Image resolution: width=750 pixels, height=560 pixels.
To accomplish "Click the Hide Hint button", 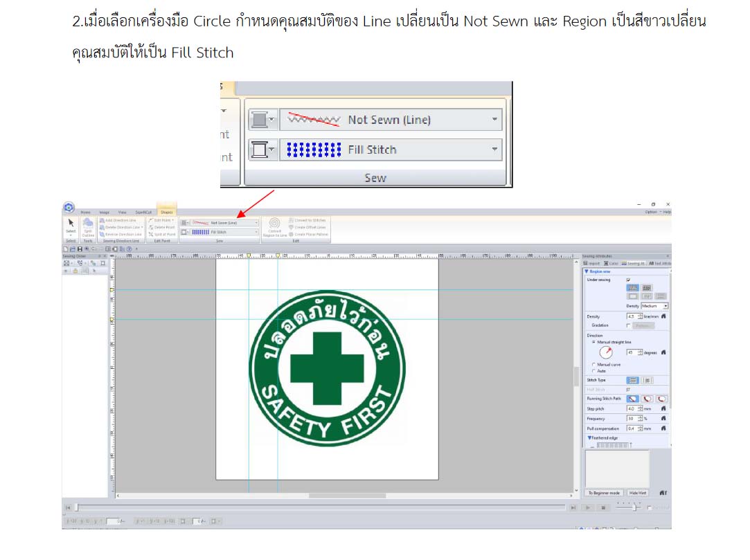I will pyautogui.click(x=638, y=493).
